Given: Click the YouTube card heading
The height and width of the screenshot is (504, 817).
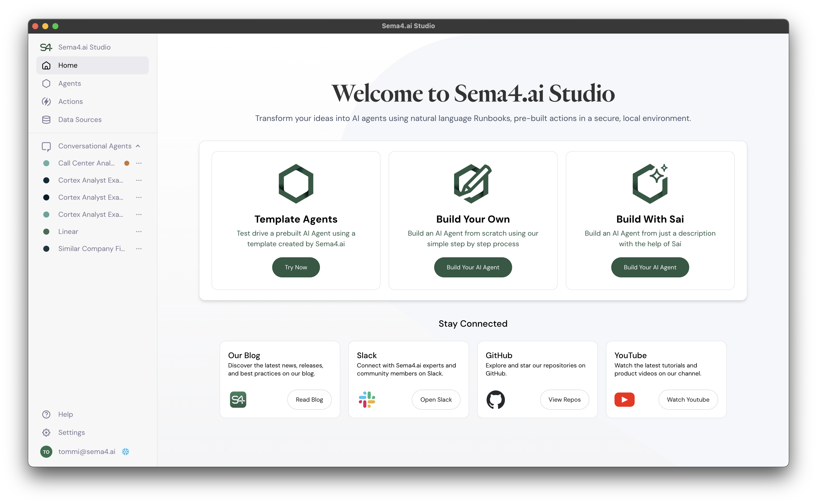Looking at the screenshot, I should [630, 355].
